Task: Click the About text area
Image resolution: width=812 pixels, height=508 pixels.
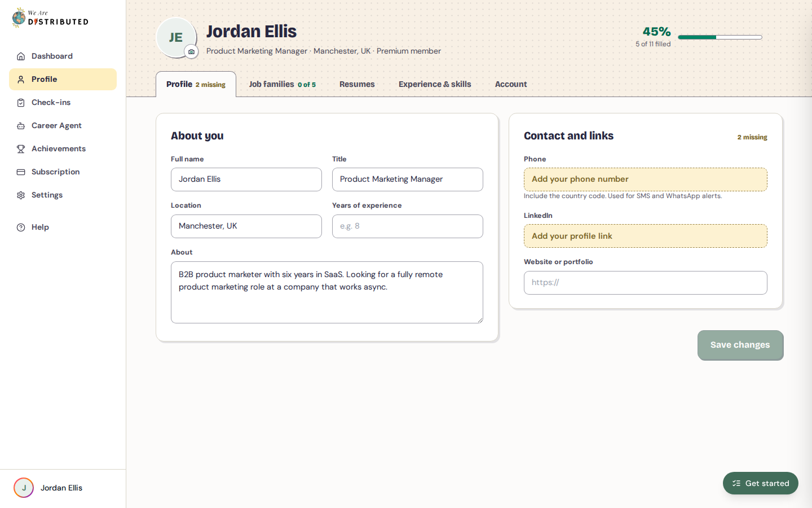Action: (x=327, y=292)
